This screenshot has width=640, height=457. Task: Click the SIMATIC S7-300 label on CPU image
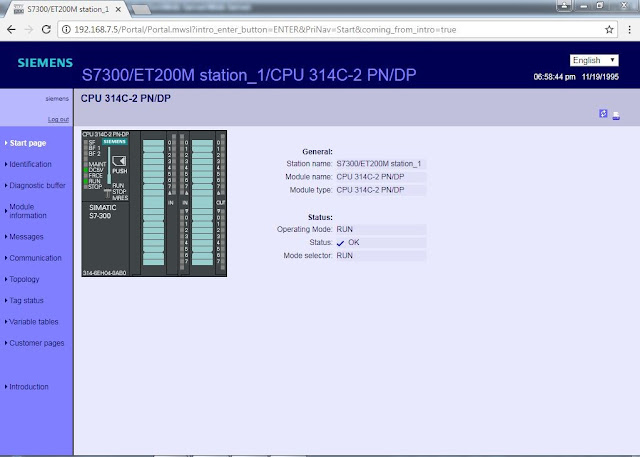pyautogui.click(x=102, y=212)
